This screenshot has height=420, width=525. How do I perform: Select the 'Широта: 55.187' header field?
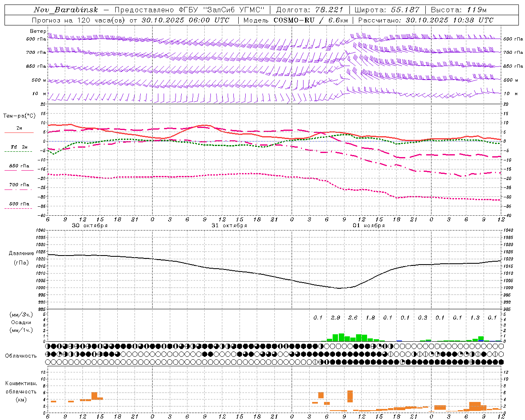(x=387, y=10)
